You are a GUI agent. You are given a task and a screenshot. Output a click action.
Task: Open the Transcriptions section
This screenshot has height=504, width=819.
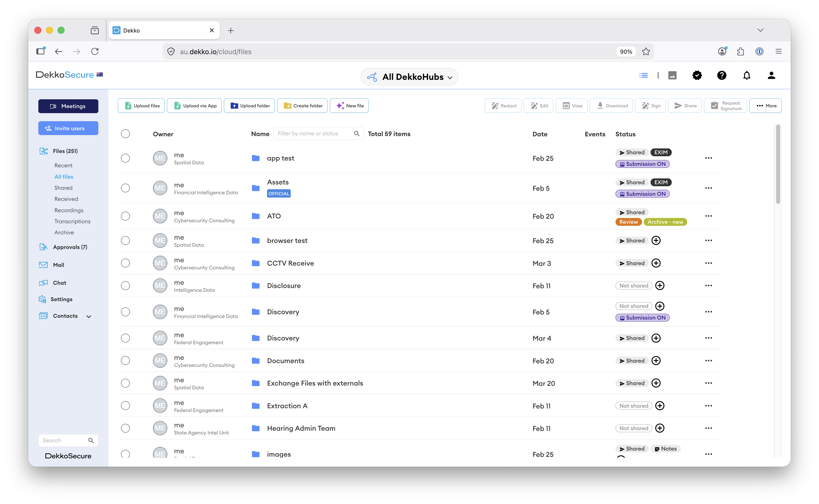click(x=72, y=221)
